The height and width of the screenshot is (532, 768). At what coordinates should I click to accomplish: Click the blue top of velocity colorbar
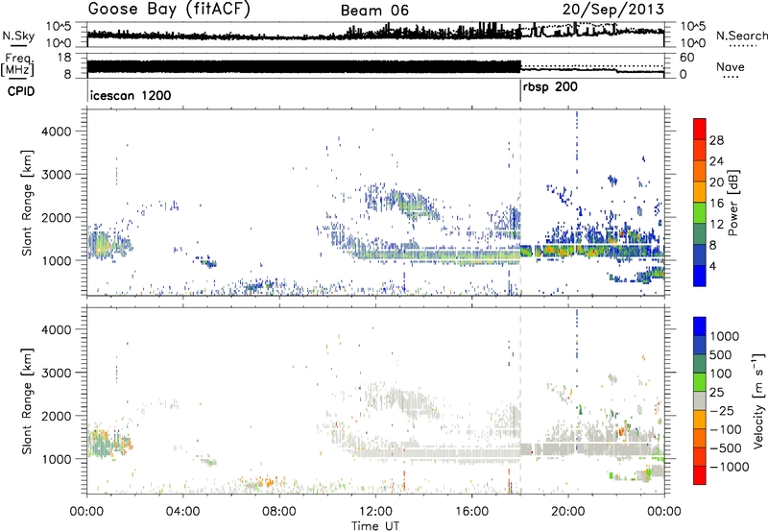700,326
